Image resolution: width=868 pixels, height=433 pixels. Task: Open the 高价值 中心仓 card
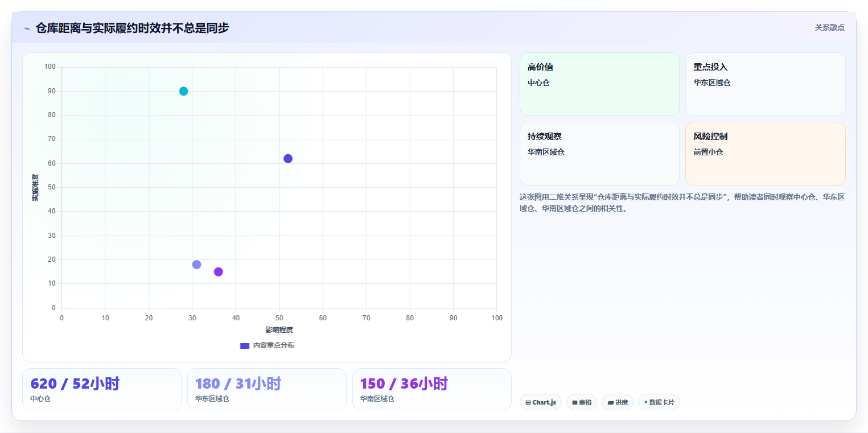pyautogui.click(x=599, y=84)
